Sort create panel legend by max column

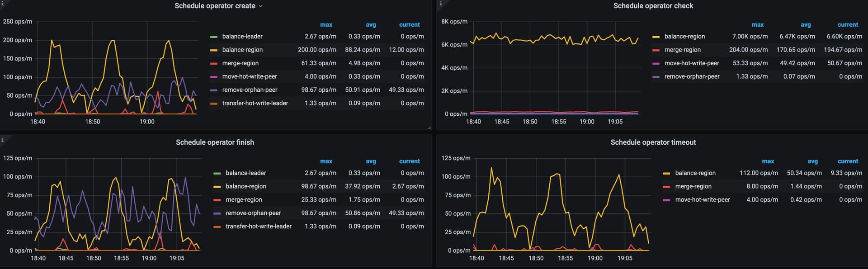click(x=326, y=25)
